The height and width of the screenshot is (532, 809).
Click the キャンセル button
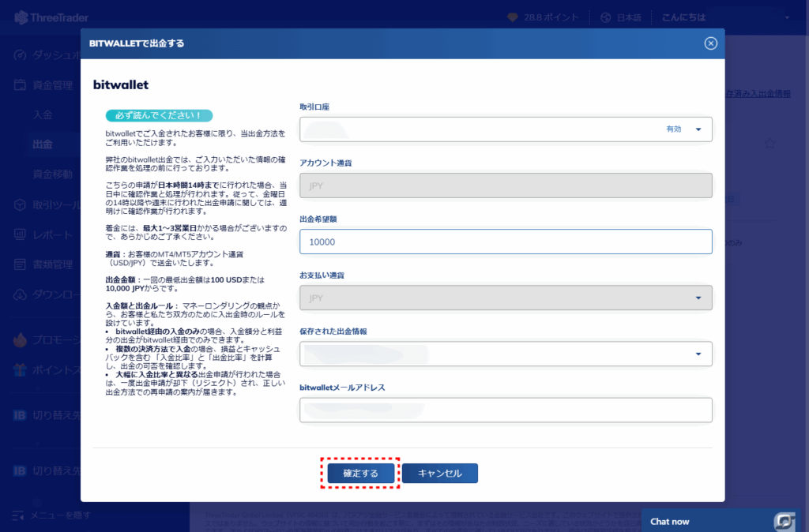[439, 473]
